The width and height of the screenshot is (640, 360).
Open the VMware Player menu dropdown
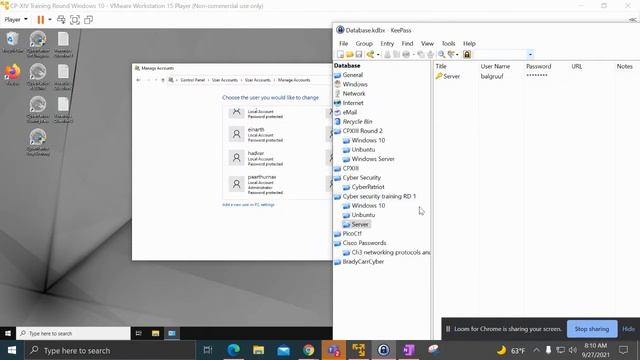[16, 20]
